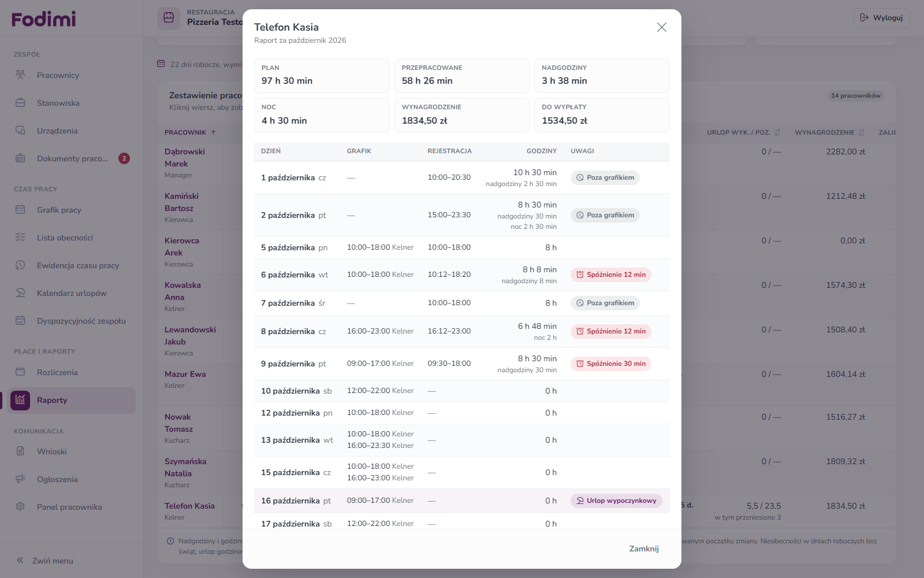Open Dokumenty pracowników menu item
This screenshot has width=924, height=578.
pos(72,158)
